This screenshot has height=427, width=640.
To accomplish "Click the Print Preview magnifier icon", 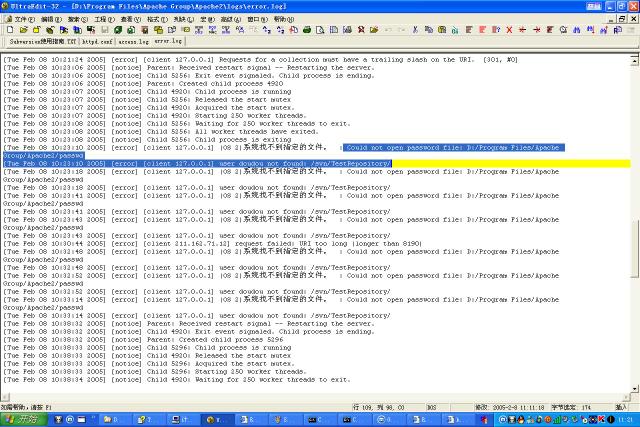I will (320, 30).
